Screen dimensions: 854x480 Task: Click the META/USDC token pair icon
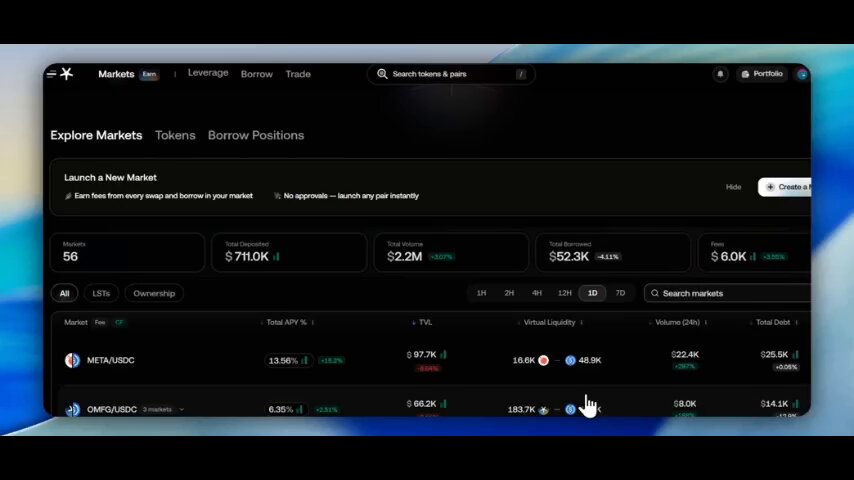coord(72,360)
